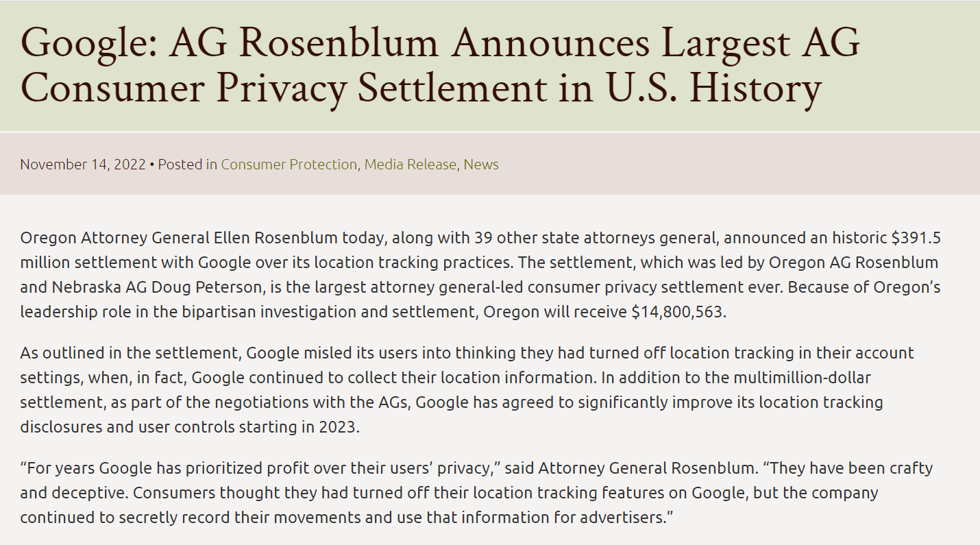Click the article headline about Google settlement
The image size is (980, 545).
click(x=439, y=65)
